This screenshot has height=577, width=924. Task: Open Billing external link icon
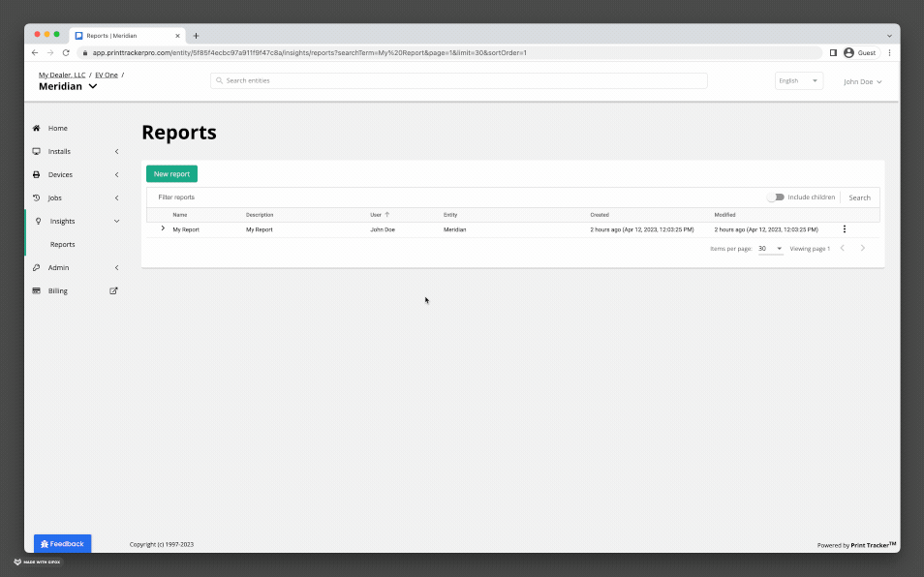point(113,290)
